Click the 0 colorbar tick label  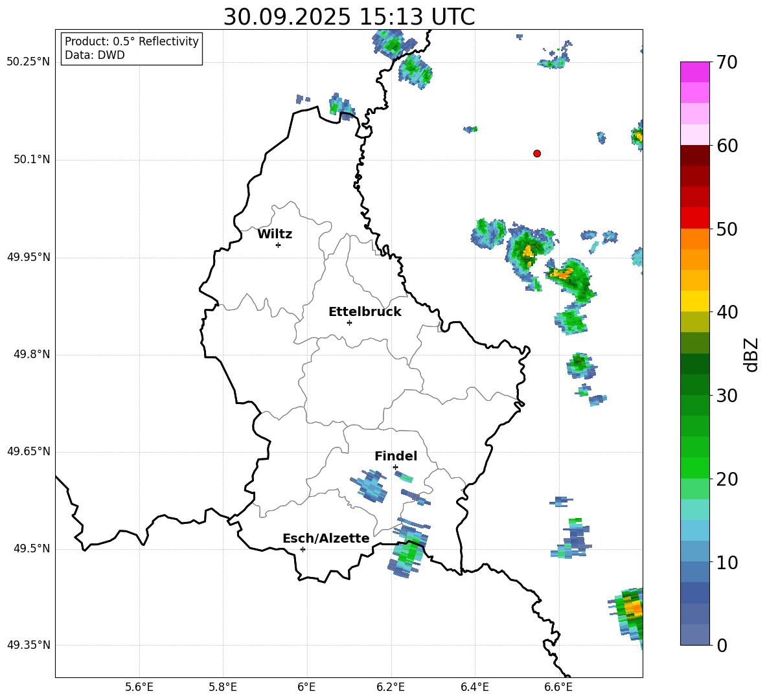click(x=722, y=645)
